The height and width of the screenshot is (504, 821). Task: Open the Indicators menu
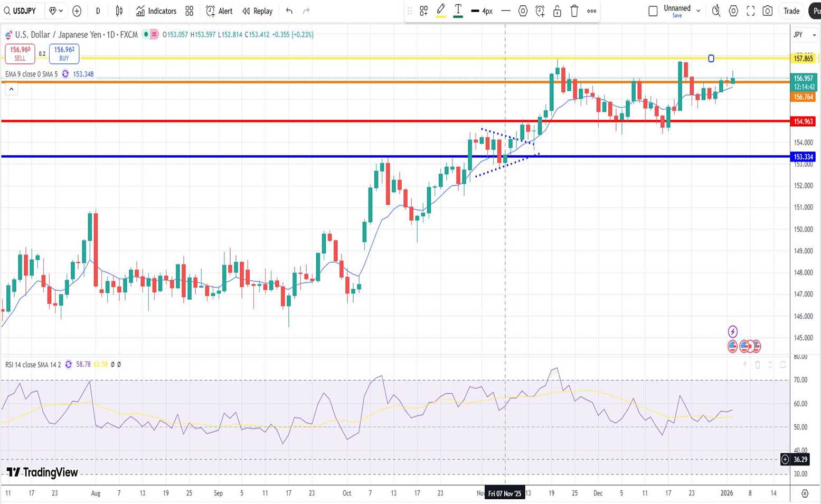point(156,11)
